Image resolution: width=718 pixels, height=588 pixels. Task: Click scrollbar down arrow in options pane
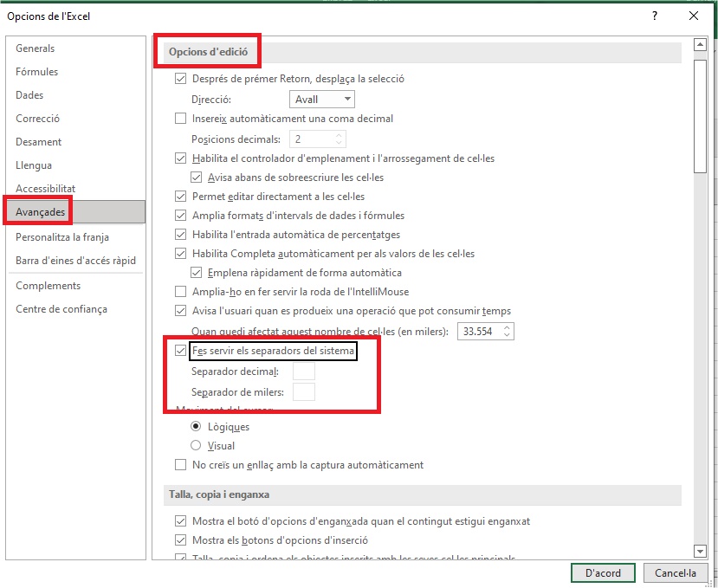pyautogui.click(x=700, y=551)
